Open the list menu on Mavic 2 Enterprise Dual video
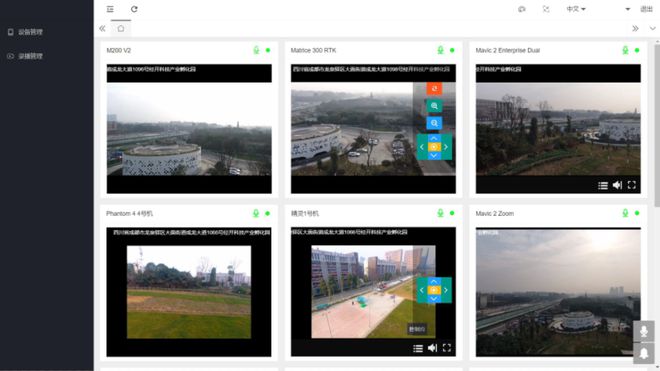 point(603,185)
